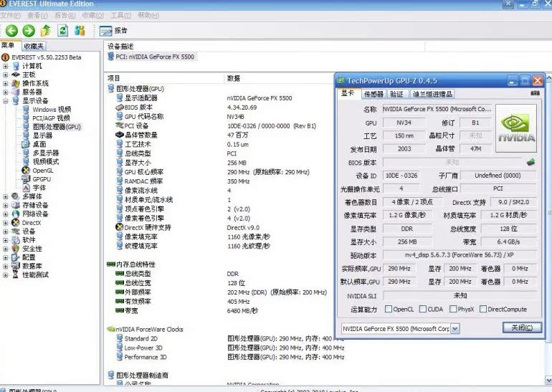
Task: Open the 报告 report toolbar button
Action: 113,31
